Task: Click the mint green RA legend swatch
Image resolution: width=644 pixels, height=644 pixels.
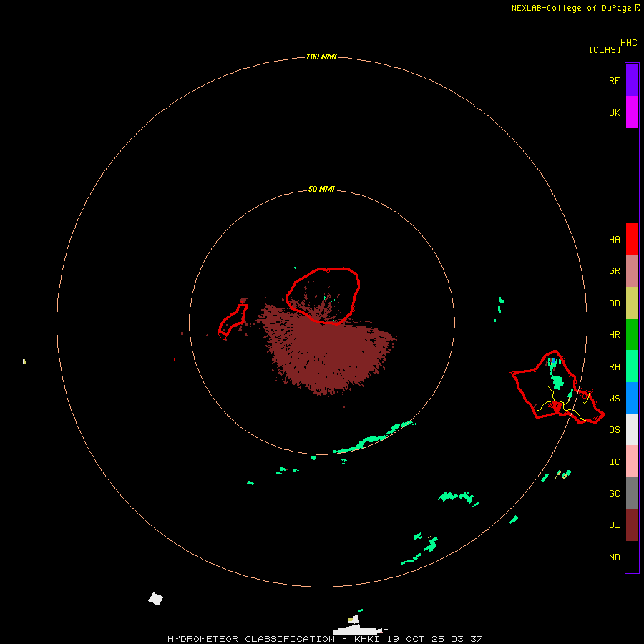Action: click(x=632, y=366)
